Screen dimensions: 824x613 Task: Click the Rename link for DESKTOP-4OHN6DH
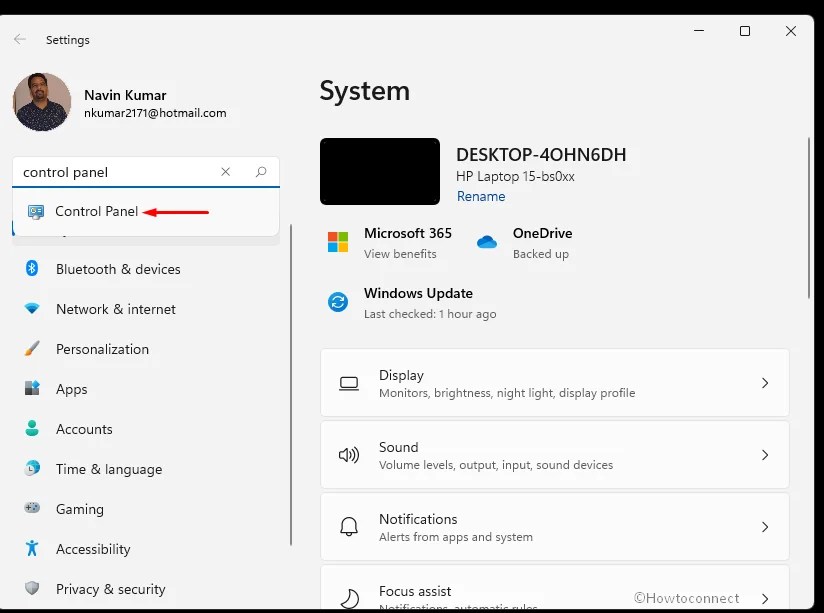pyautogui.click(x=481, y=196)
